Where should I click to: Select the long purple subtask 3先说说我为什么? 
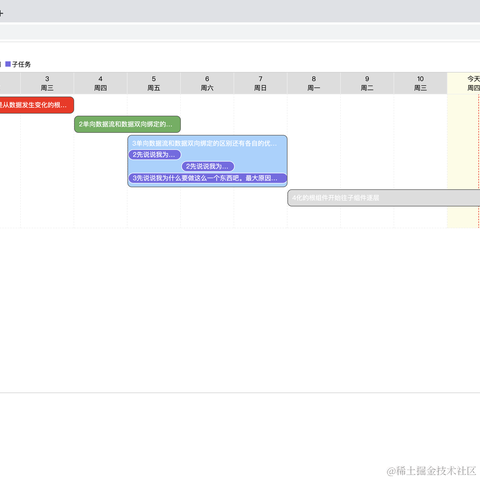click(x=208, y=178)
